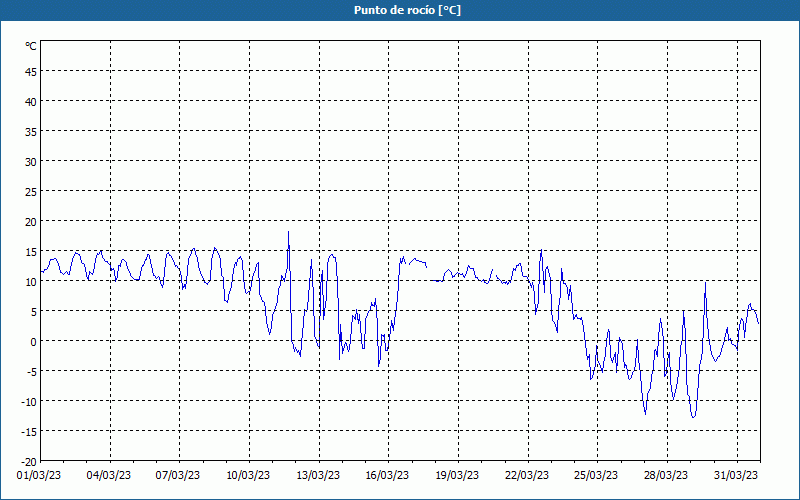The height and width of the screenshot is (500, 800).
Task: Click the 20 y-axis tick label
Action: click(x=31, y=221)
